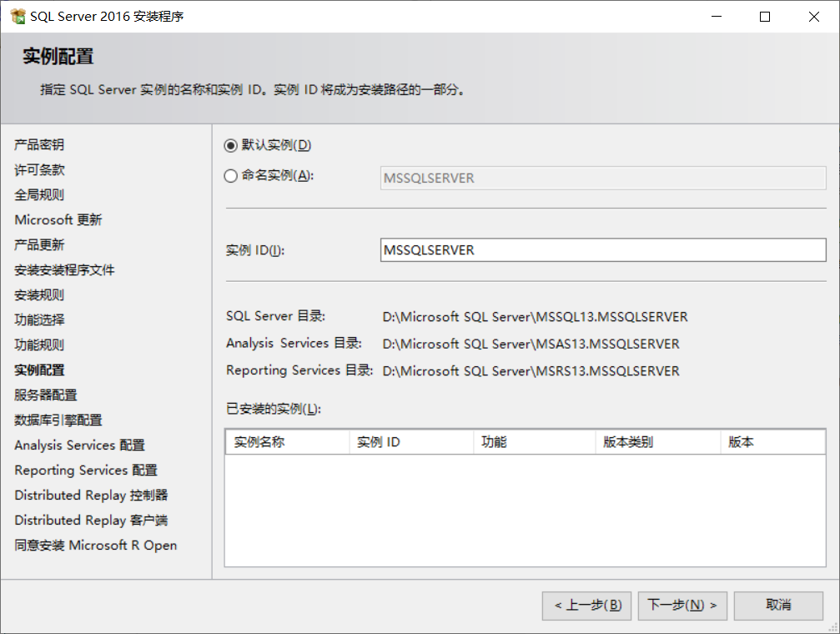Click the 下一步 button to continue
This screenshot has width=840, height=634.
pos(682,606)
